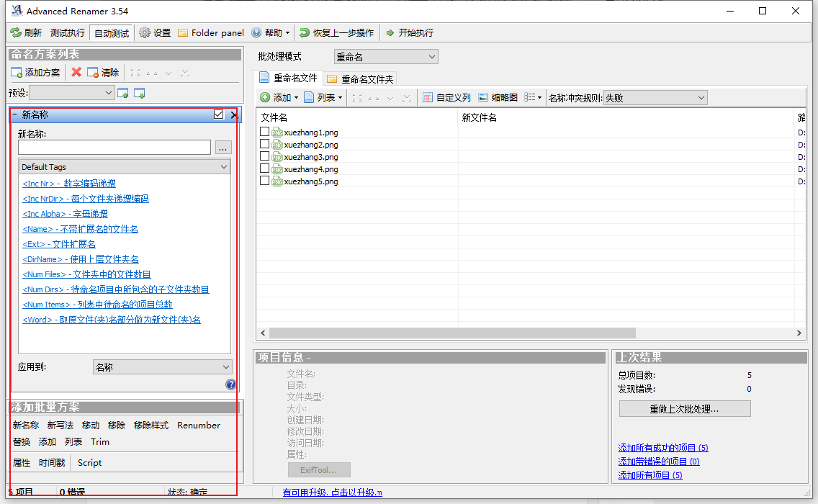818x504 pixels.
Task: Add the Renumber batch method
Action: tap(199, 426)
